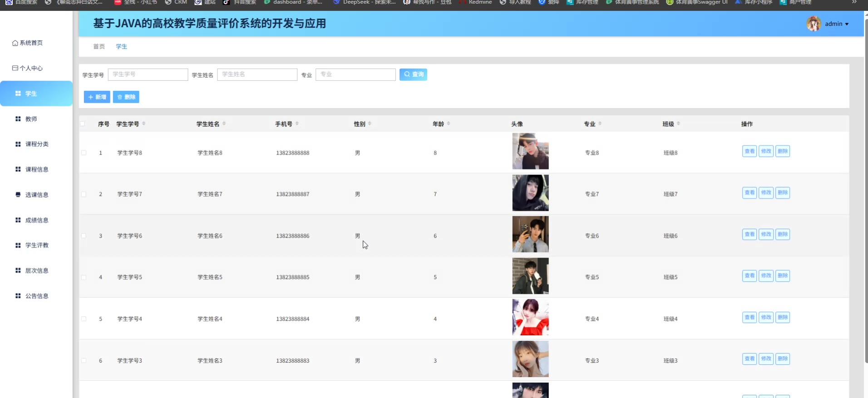This screenshot has height=398, width=868.
Task: Click the 个人中心 sidebar icon
Action: coord(15,68)
